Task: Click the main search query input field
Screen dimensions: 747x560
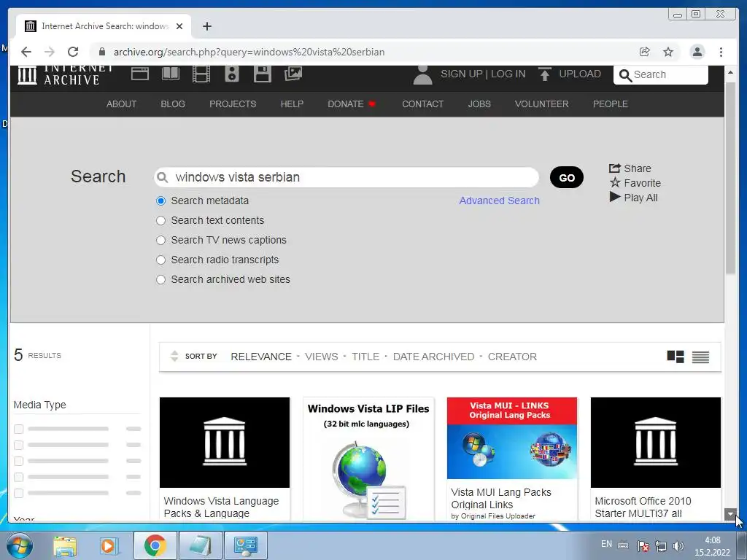Action: [347, 177]
